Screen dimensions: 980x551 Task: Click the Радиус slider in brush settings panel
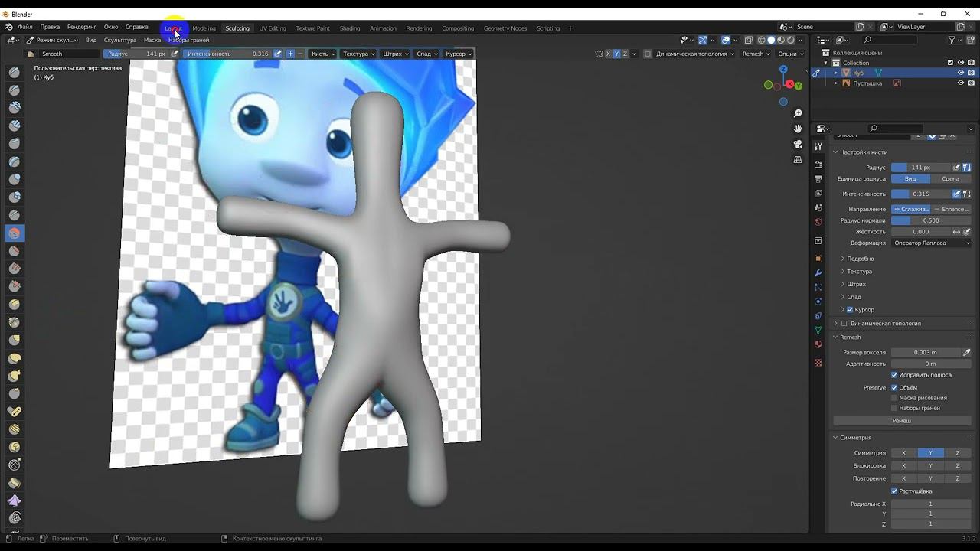(x=921, y=168)
